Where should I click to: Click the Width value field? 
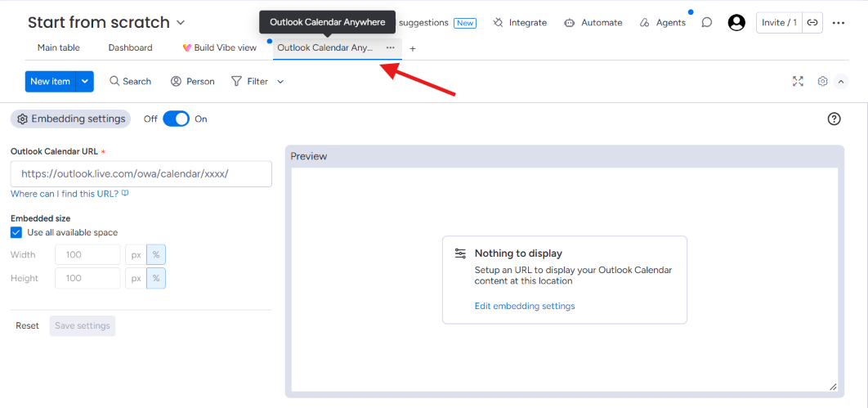[x=87, y=254]
